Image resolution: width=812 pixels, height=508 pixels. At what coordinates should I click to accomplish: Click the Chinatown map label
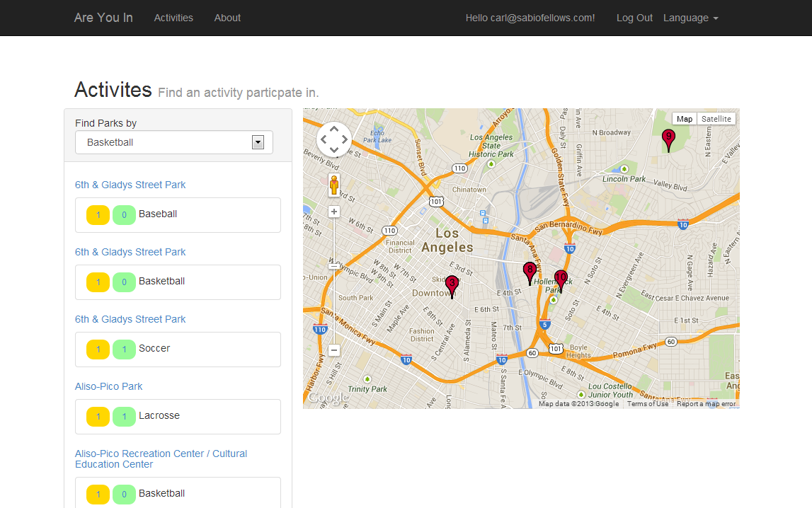(x=469, y=190)
